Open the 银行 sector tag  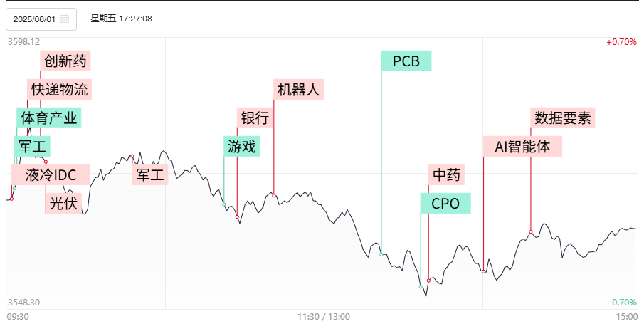point(255,118)
